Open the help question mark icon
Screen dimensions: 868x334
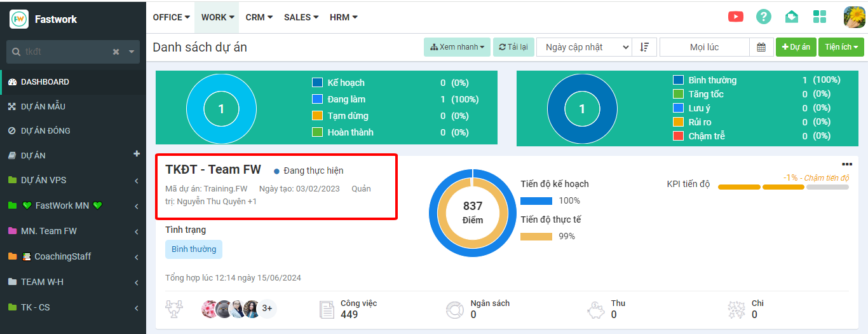tap(764, 17)
